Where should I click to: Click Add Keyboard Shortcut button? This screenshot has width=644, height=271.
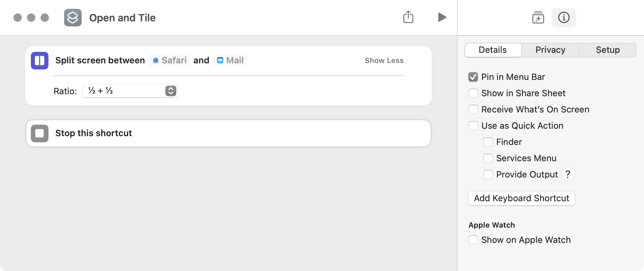(522, 198)
